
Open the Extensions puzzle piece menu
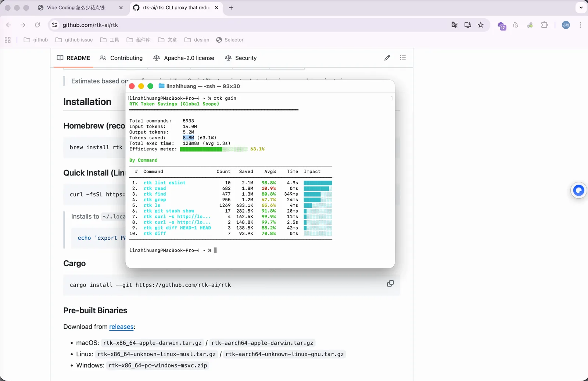[x=544, y=25]
